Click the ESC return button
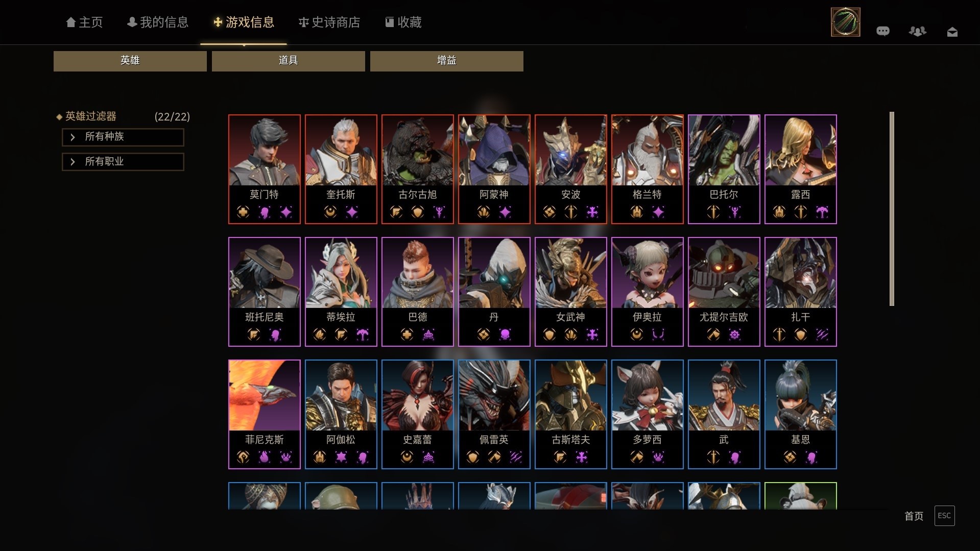The image size is (980, 551). coord(944,516)
